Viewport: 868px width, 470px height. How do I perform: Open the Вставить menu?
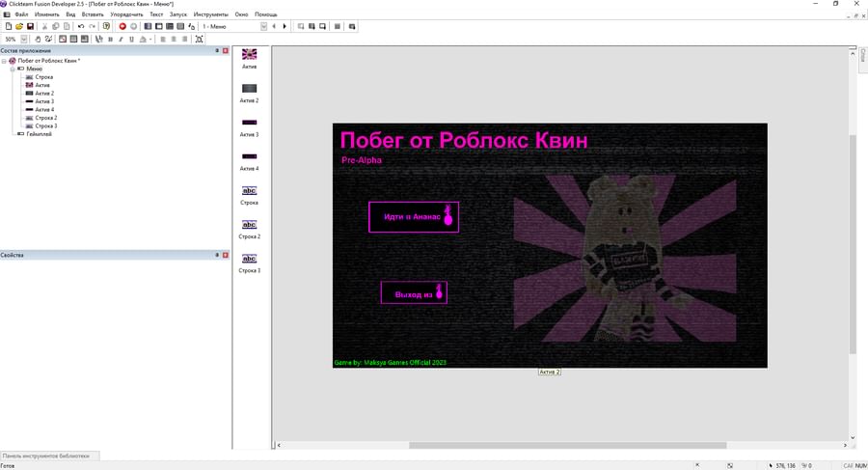(x=93, y=14)
